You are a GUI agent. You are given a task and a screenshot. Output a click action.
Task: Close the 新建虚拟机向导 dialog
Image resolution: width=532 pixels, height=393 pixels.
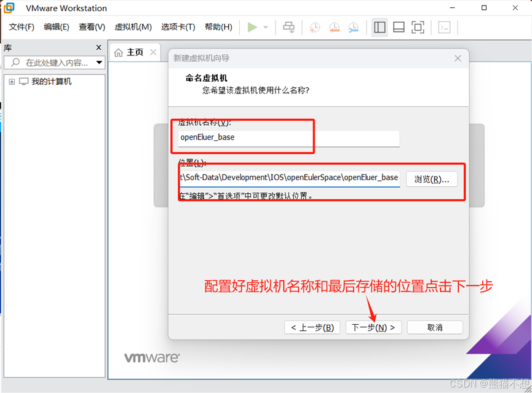tap(458, 58)
